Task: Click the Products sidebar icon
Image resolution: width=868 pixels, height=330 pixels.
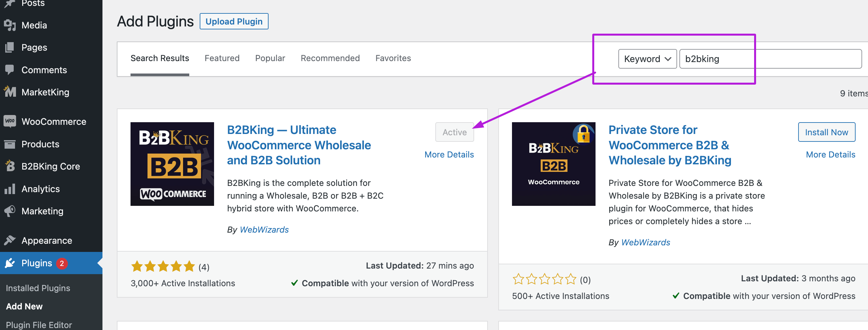Action: [9, 144]
